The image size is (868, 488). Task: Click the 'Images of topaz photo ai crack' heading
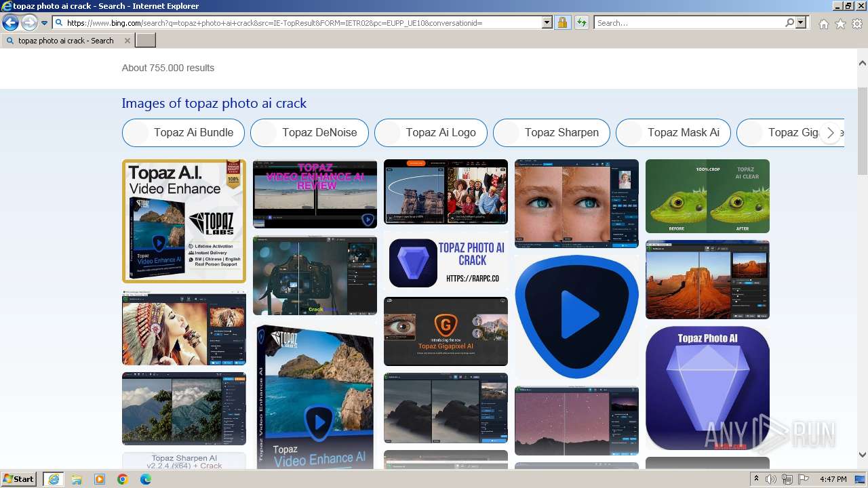[214, 103]
